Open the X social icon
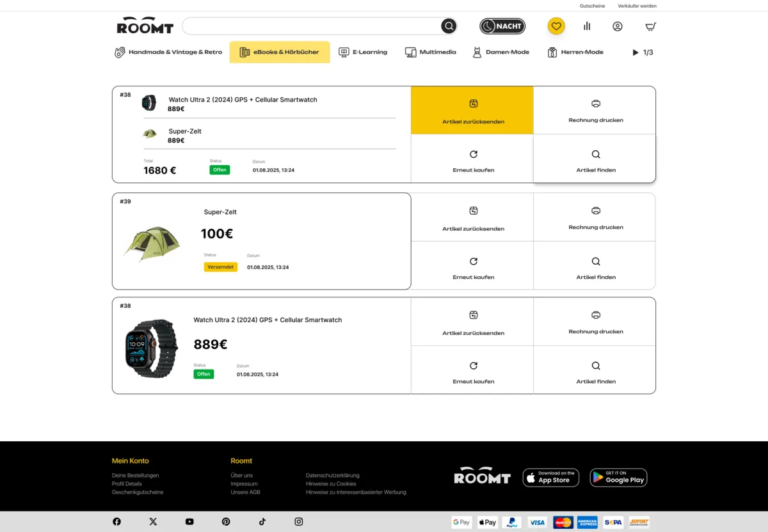This screenshot has height=532, width=768. [153, 522]
